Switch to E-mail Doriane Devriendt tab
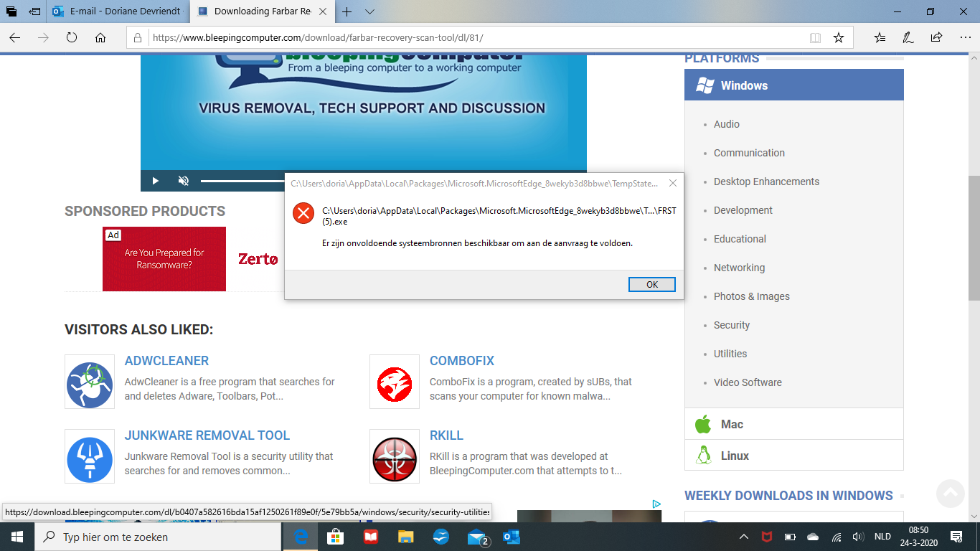The width and height of the screenshot is (980, 551). [117, 11]
